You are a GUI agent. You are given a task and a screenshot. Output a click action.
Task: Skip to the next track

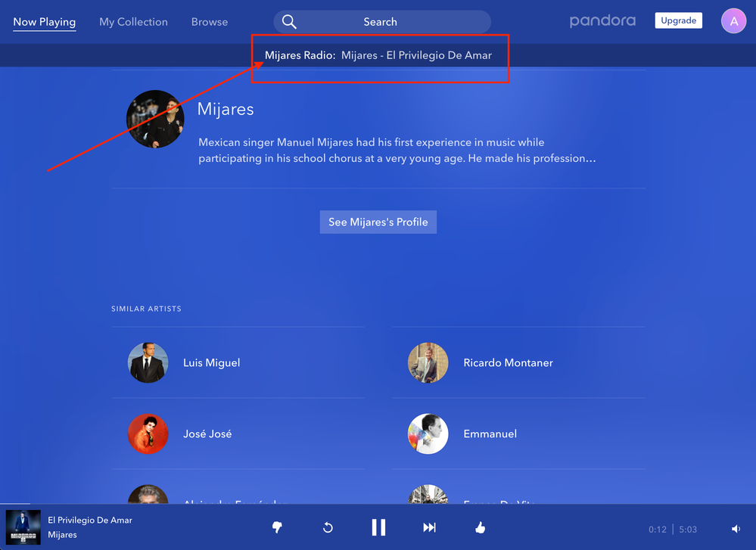(x=429, y=528)
